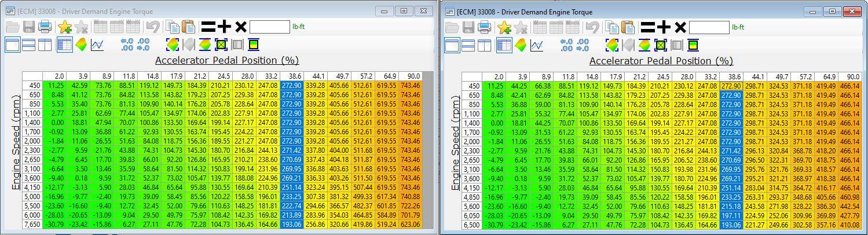Click the open folder icon in left window
868x235 pixels.
coord(12,27)
